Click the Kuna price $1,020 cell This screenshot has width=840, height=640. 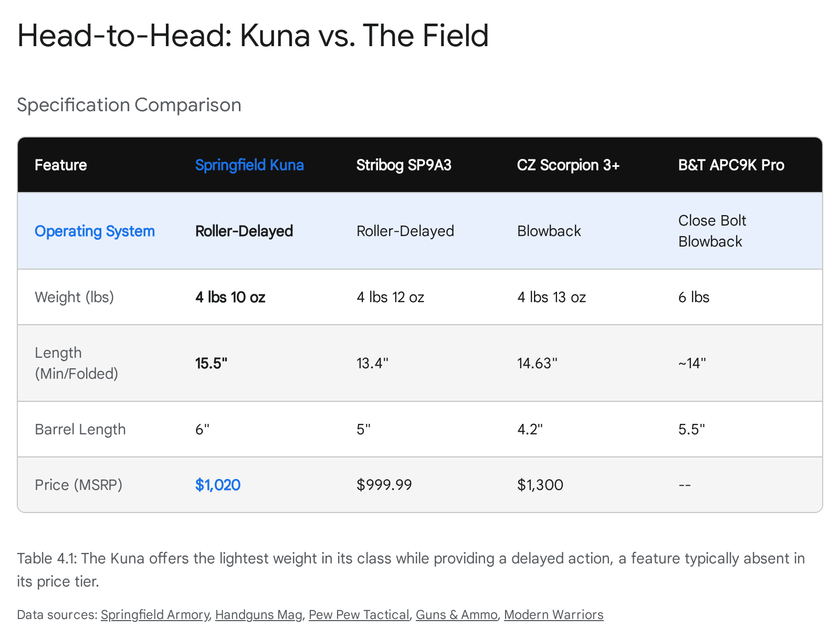pos(218,485)
